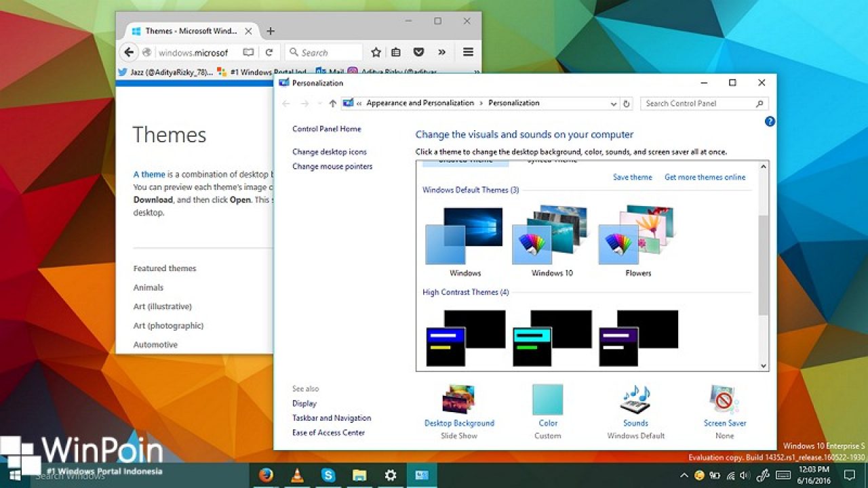Refresh the Personalization address bar
The width and height of the screenshot is (868, 488).
[x=627, y=104]
